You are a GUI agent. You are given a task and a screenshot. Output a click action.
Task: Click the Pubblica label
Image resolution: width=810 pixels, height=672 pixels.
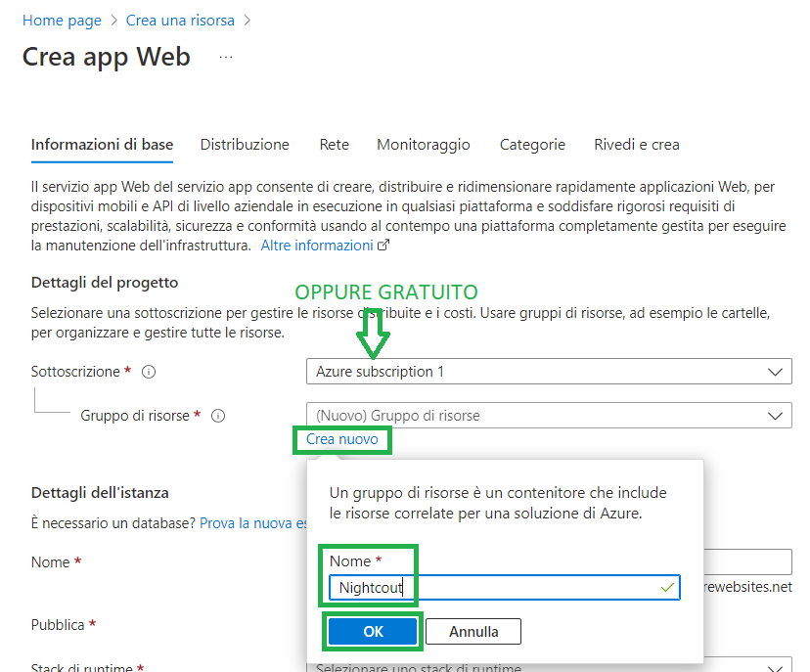pyautogui.click(x=58, y=625)
